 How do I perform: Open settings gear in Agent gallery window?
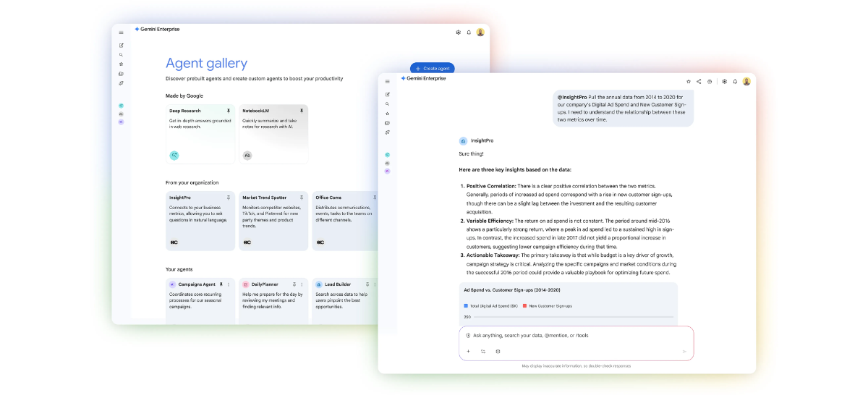point(458,33)
